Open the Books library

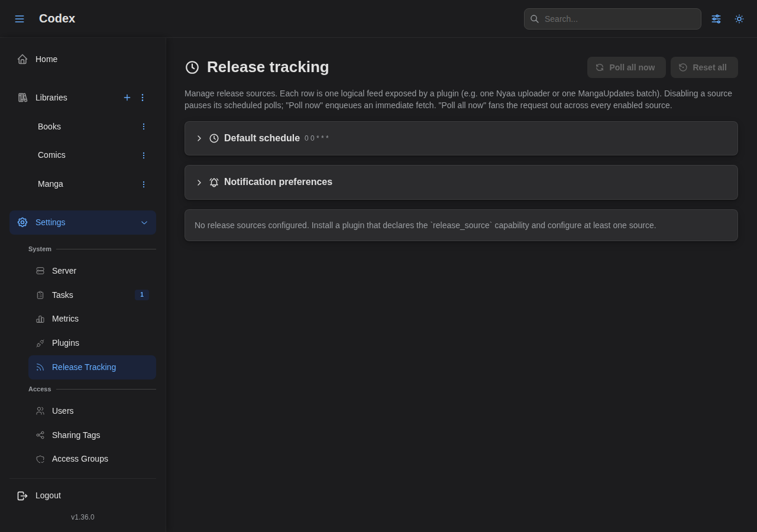pyautogui.click(x=49, y=126)
